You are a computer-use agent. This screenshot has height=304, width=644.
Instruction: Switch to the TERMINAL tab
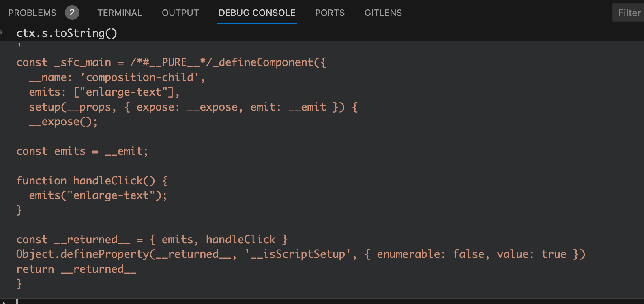pyautogui.click(x=120, y=13)
